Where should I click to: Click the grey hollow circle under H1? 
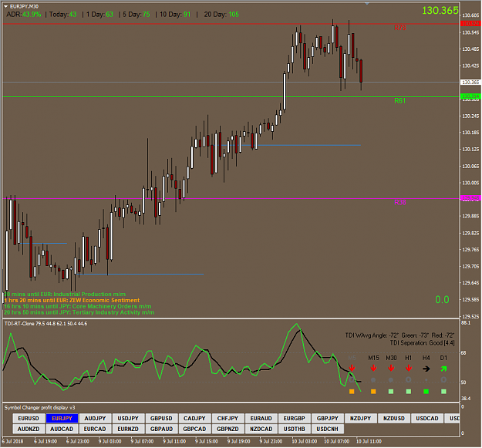click(409, 380)
